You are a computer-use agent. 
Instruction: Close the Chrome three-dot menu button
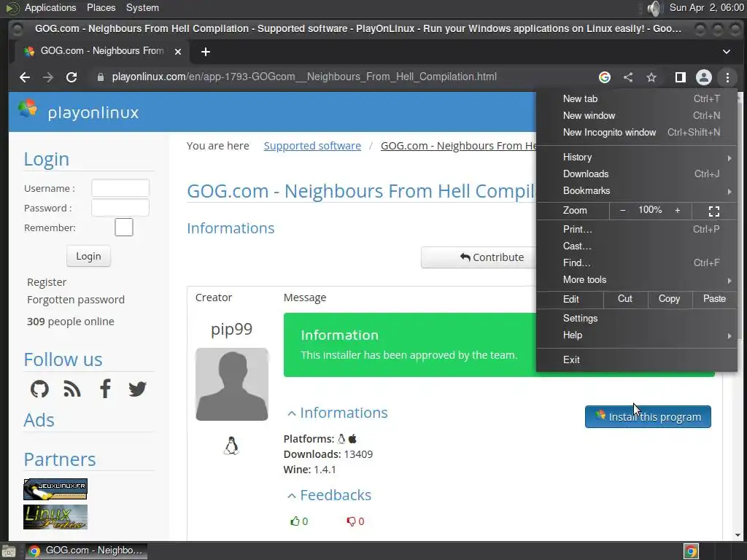pyautogui.click(x=727, y=77)
